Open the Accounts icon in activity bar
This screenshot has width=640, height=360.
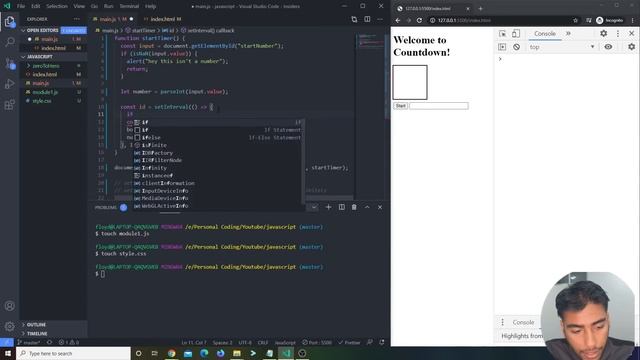(x=10, y=306)
